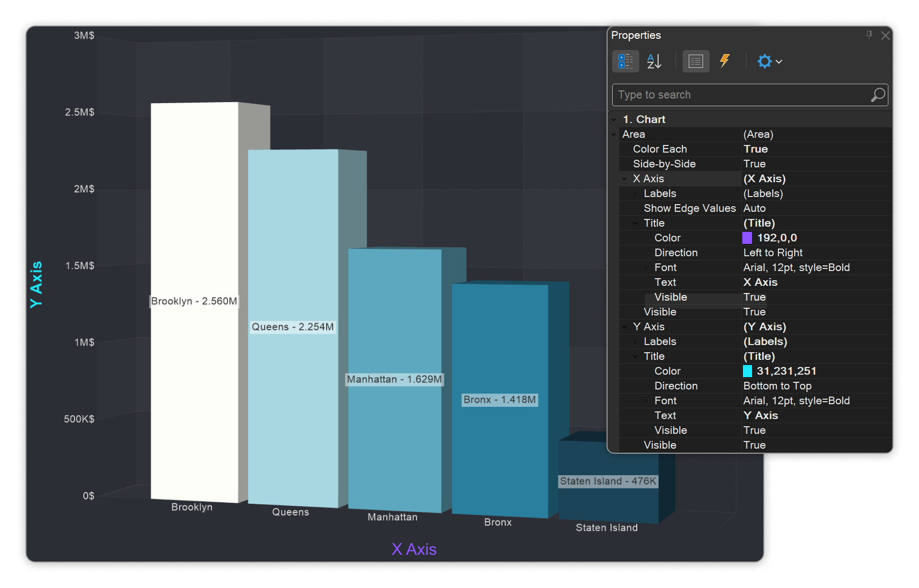This screenshot has height=588, width=919.
Task: Close the Properties panel
Action: [885, 35]
